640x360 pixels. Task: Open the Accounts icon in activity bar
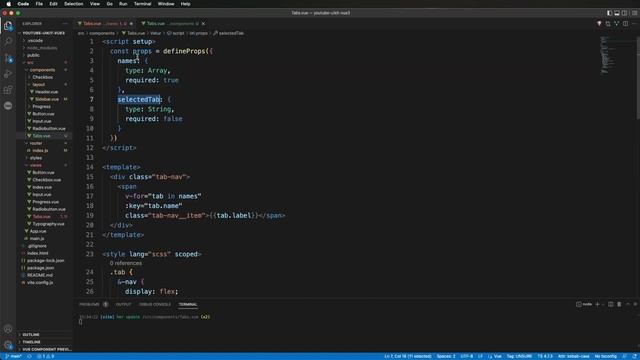click(x=8, y=329)
